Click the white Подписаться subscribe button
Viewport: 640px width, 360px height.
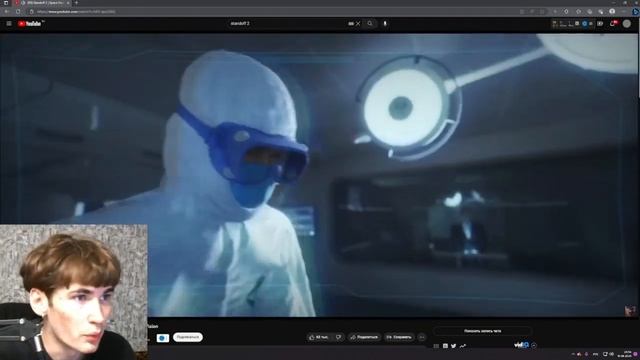(x=188, y=337)
